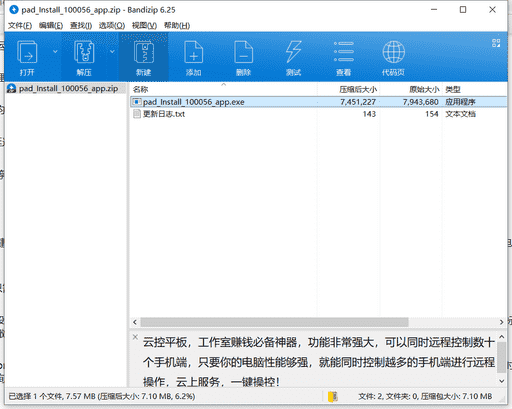This screenshot has height=409, width=512.
Task: Click the Open (打开) toolbar icon
Action: (x=27, y=52)
